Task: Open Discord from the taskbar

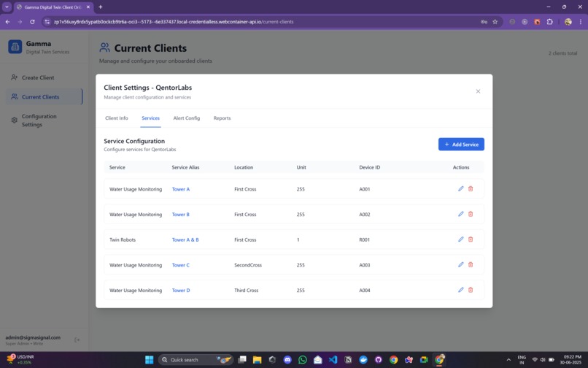Action: click(287, 359)
